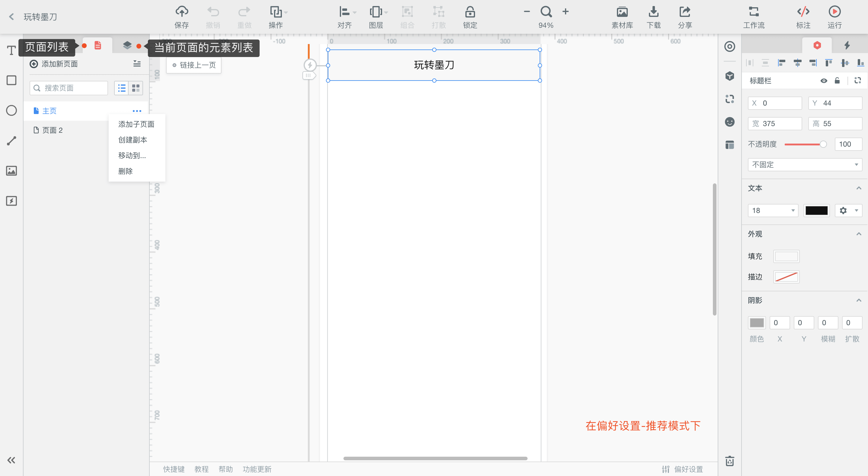
Task: Select the Text tool in left sidebar
Action: (x=11, y=50)
